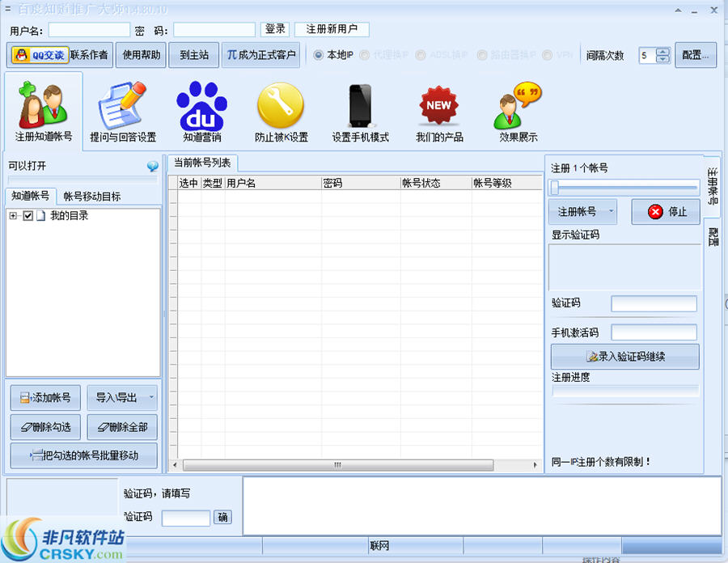Decrease 间隔次数 with the down arrow
This screenshot has width=728, height=563.
663,59
